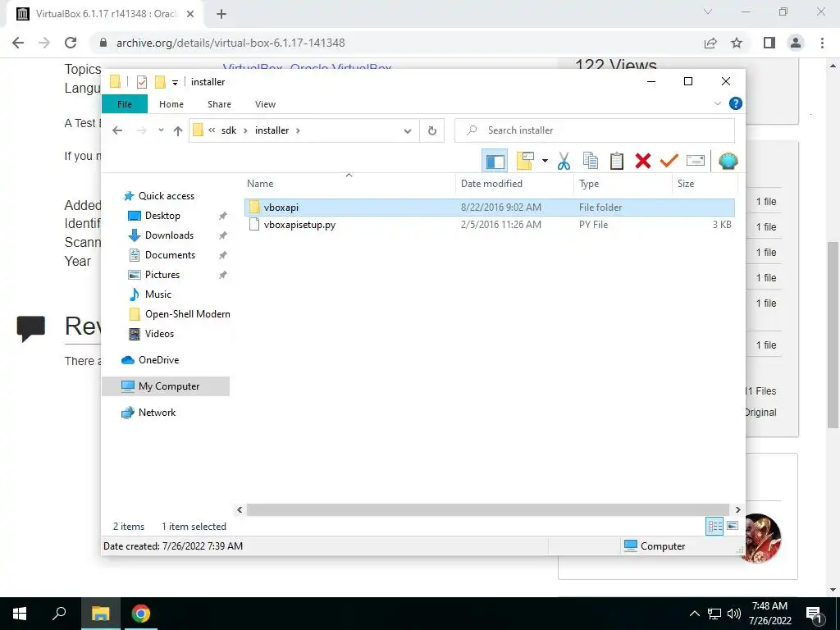Open the File tab in Explorer

(x=125, y=104)
